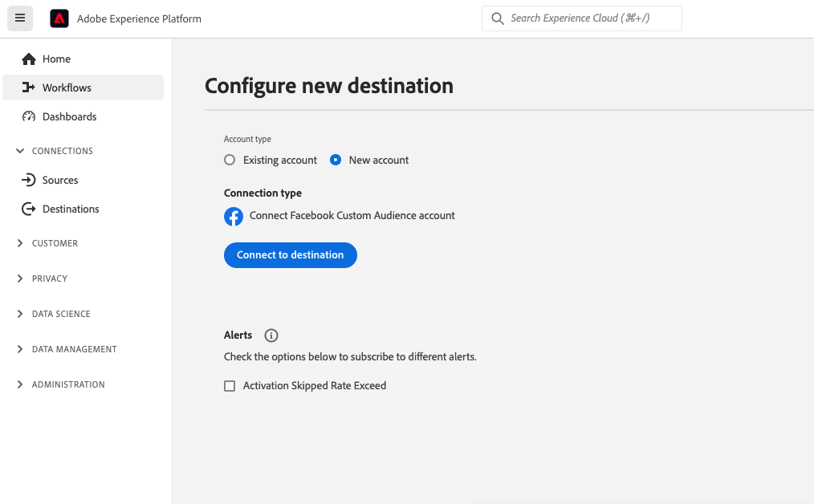Click the Facebook logo icon
The width and height of the screenshot is (814, 504).
pos(234,217)
